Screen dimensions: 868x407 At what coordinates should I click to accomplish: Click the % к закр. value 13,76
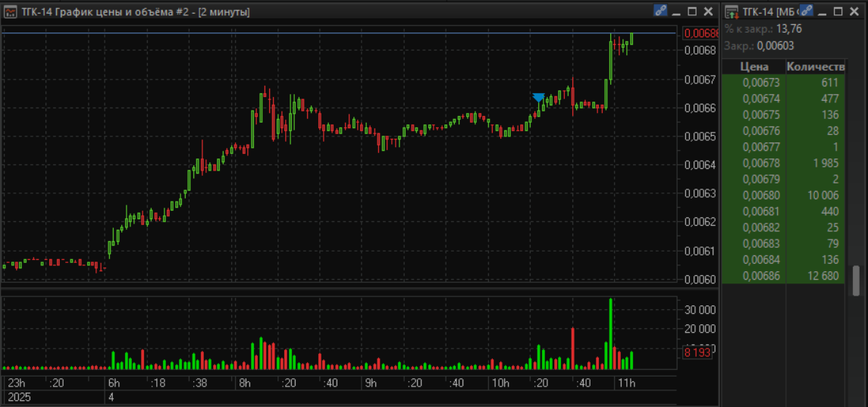[x=789, y=30]
